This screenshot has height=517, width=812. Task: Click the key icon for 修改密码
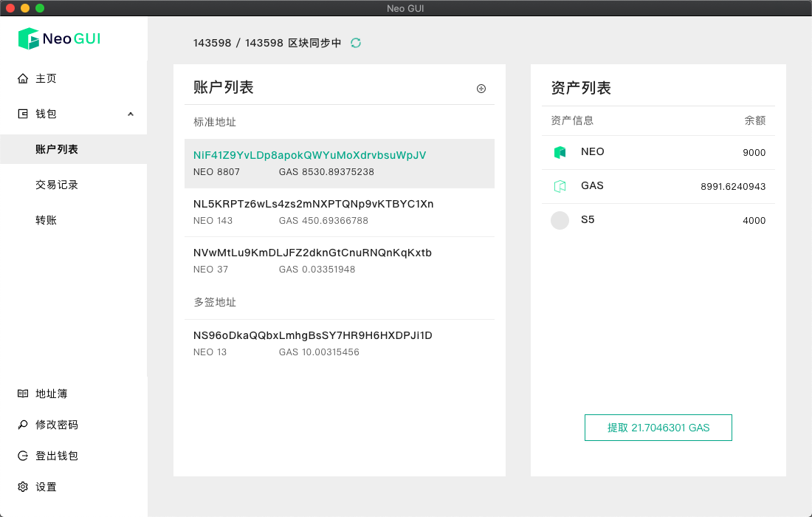[x=23, y=425]
